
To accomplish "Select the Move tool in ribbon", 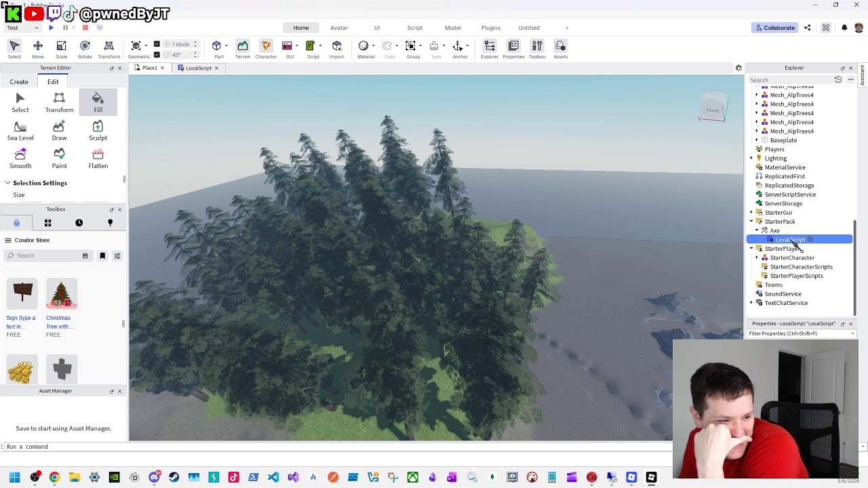I will (38, 49).
